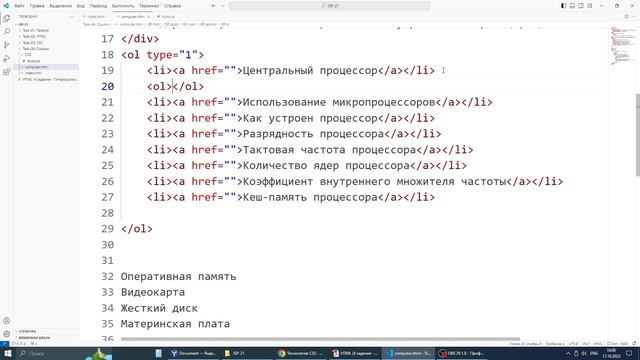
Task: Open the Windows Start menu
Action: coord(7,353)
